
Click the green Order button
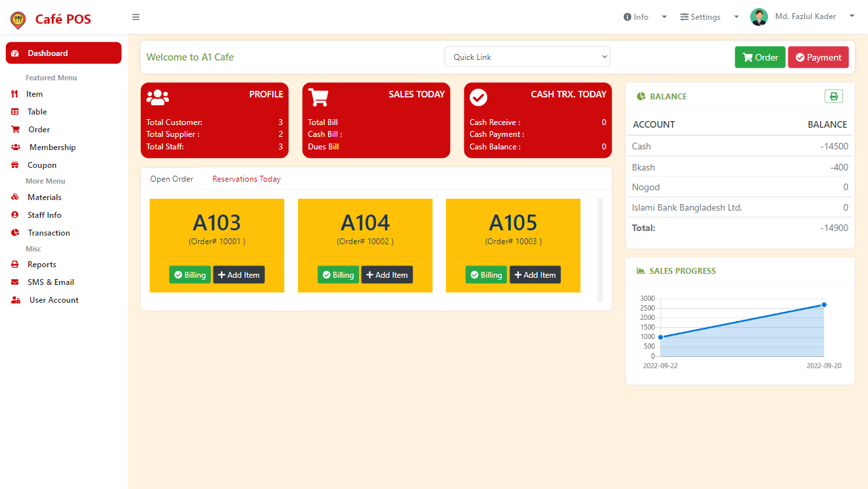pos(760,57)
